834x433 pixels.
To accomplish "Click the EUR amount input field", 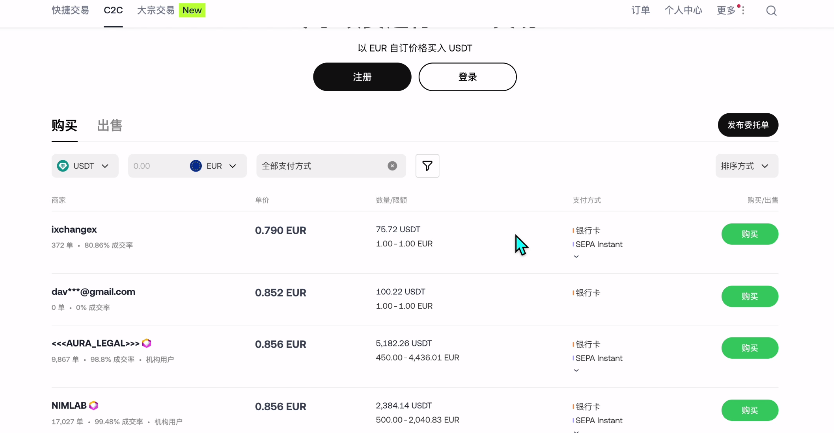I will (x=155, y=166).
